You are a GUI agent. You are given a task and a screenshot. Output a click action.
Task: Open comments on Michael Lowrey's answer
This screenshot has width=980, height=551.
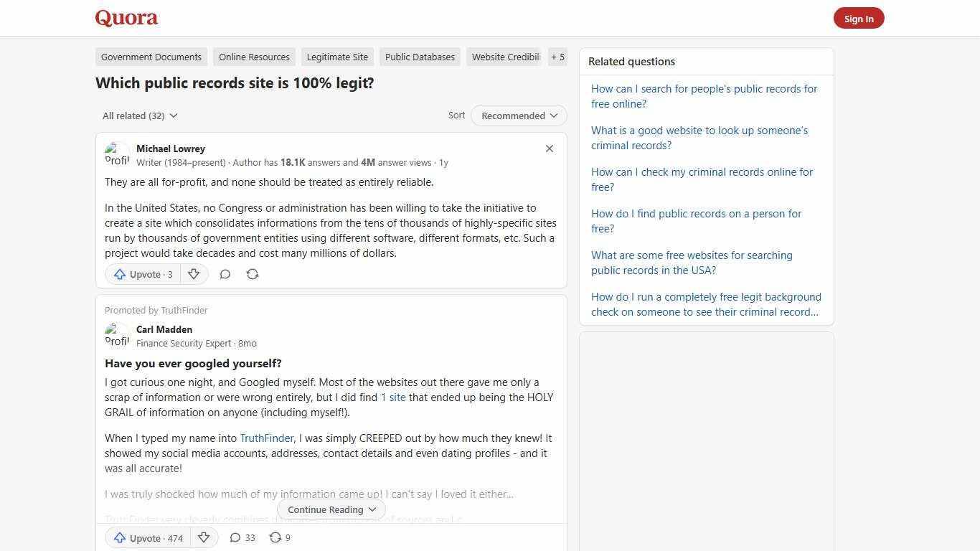click(225, 274)
